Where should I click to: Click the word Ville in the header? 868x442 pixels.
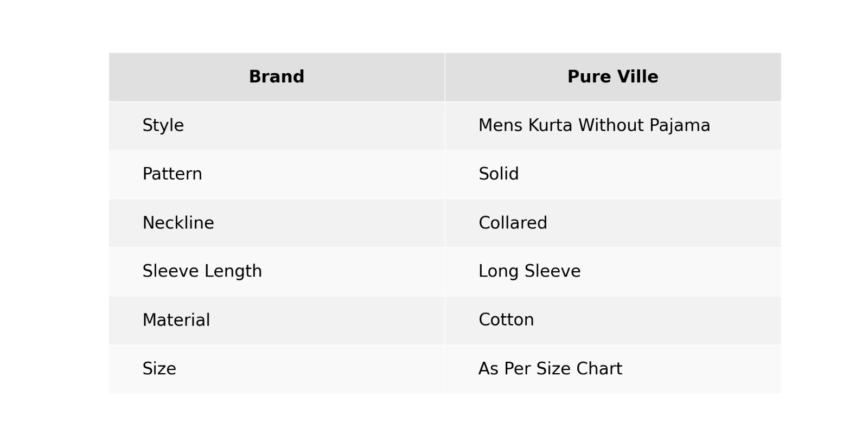tap(638, 77)
